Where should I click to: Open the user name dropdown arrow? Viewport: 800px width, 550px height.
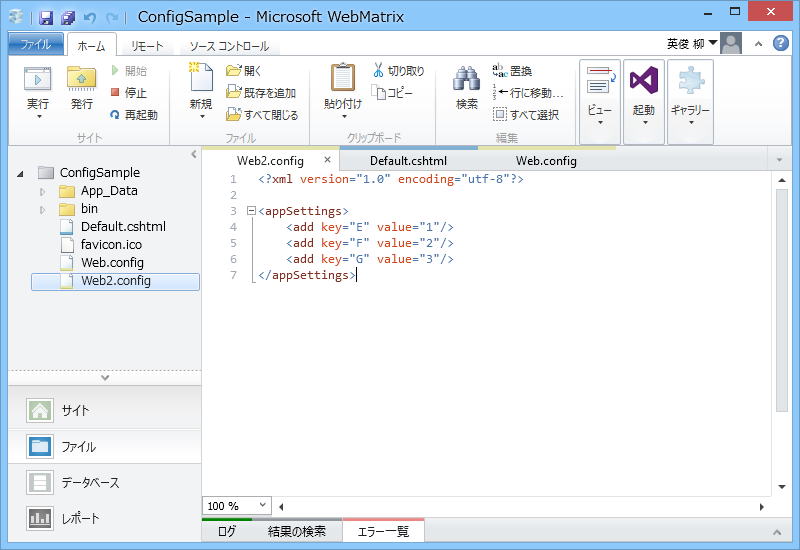point(713,42)
